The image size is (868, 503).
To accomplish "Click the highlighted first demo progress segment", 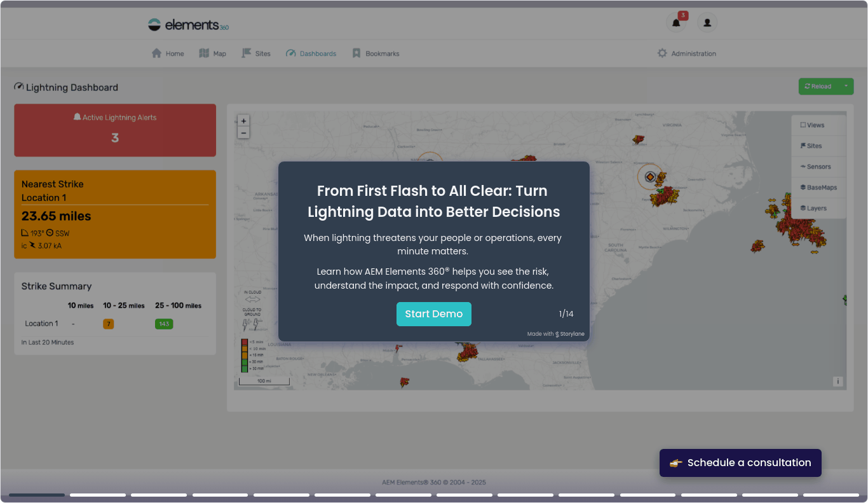I will click(37, 495).
